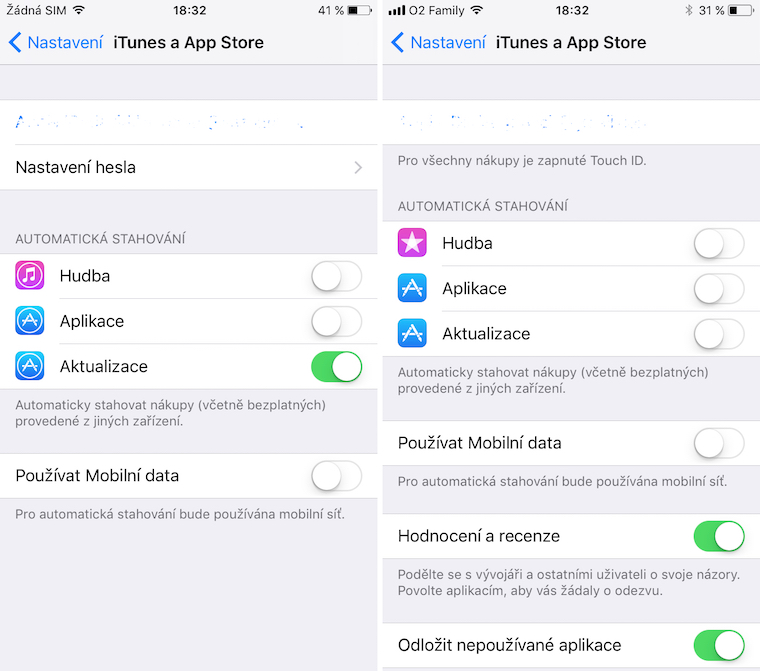Enable Hudba automatic downloads on left screen

336,276
